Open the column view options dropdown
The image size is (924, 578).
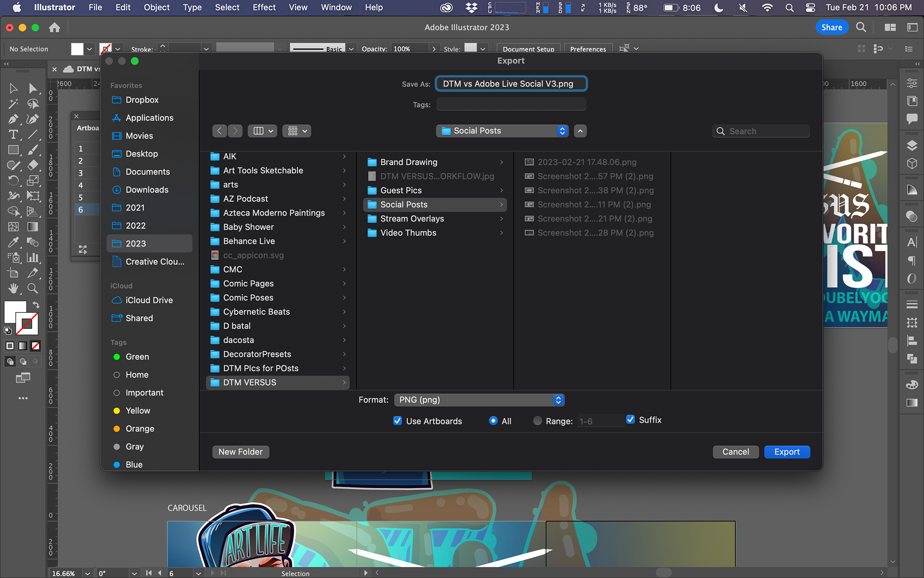[x=262, y=131]
